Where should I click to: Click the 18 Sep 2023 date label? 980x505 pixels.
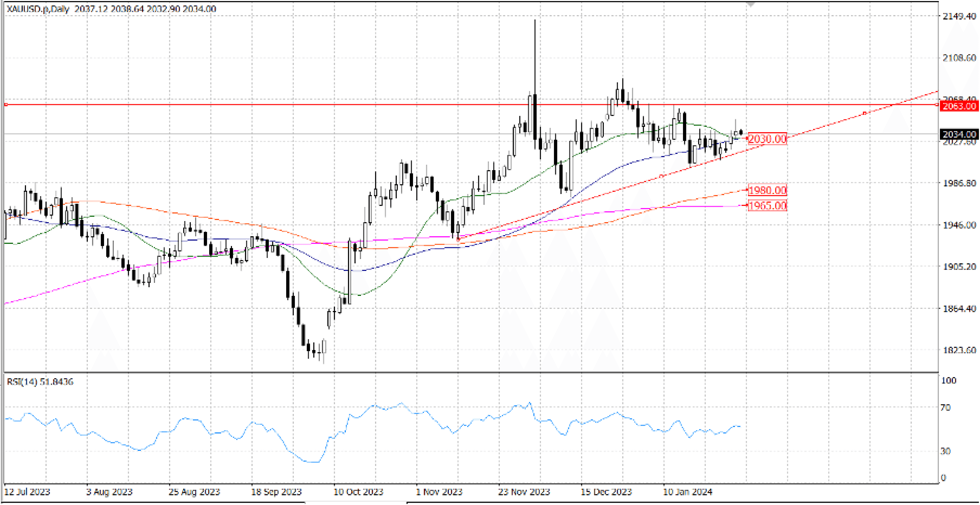(x=276, y=492)
